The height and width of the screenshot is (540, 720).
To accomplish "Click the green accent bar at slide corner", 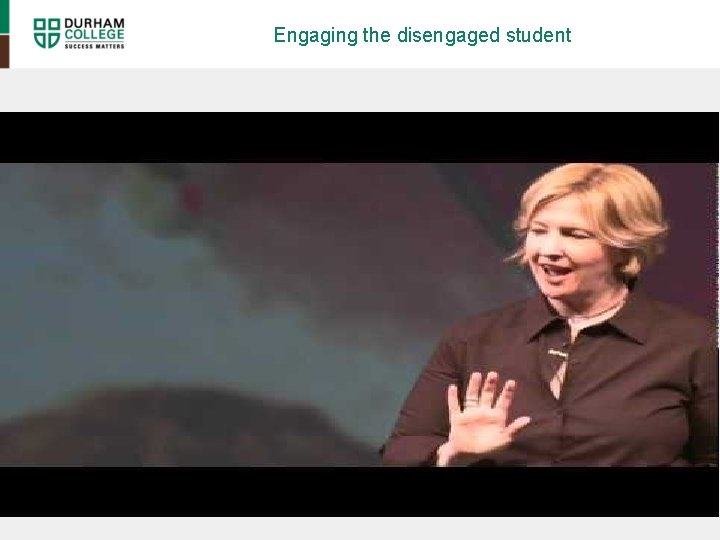I will [4, 17].
